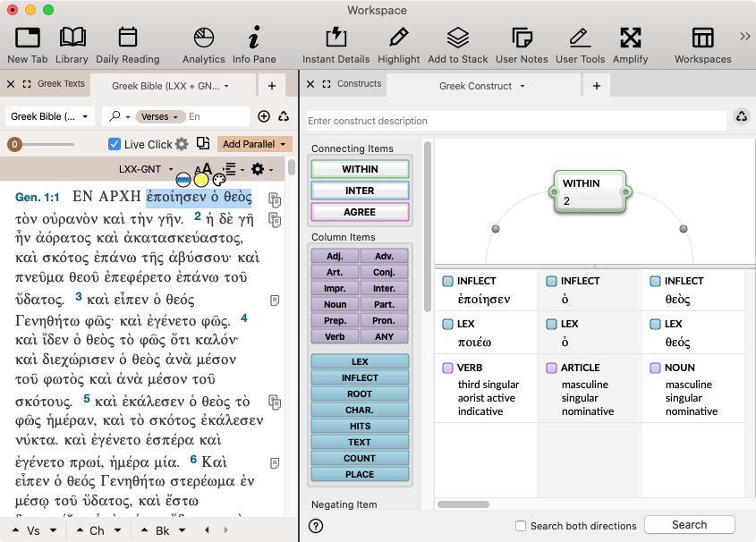
Task: Open the Add Parallel dropdown
Action: [255, 144]
